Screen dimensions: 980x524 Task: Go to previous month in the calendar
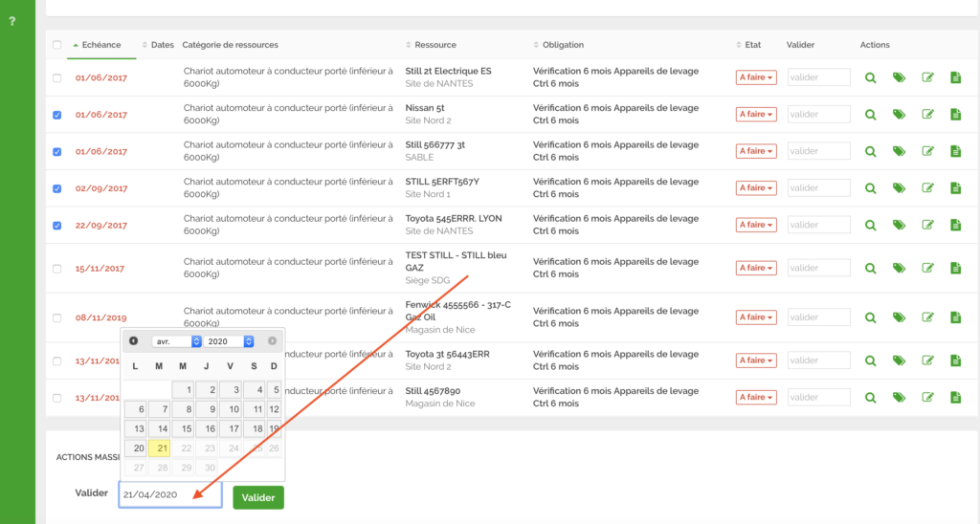tap(134, 341)
